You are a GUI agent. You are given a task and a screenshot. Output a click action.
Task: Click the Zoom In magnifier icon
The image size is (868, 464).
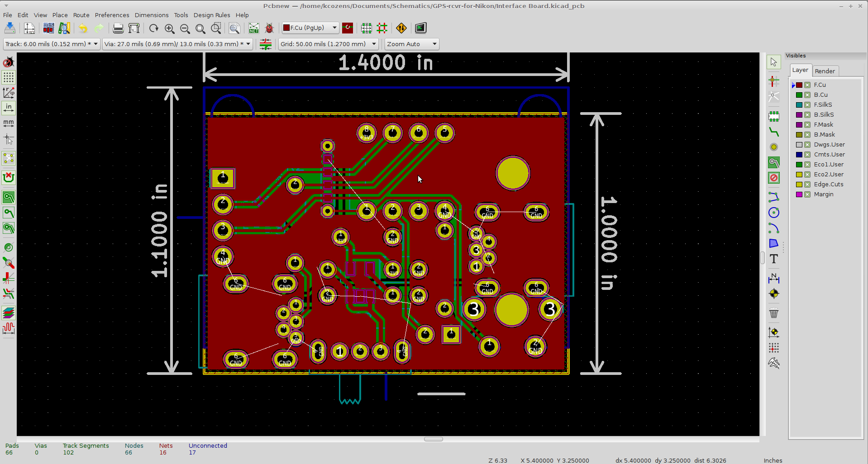pos(170,28)
